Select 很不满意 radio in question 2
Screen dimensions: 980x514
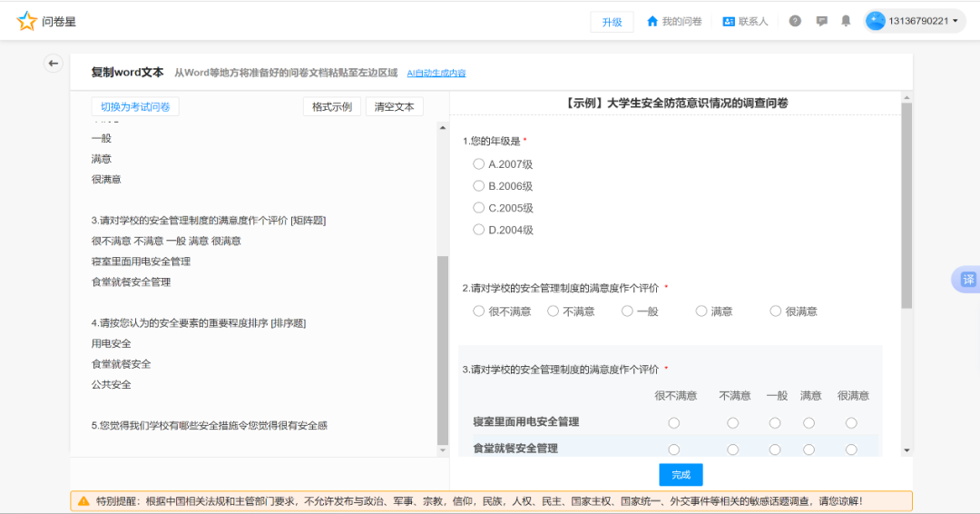click(479, 311)
